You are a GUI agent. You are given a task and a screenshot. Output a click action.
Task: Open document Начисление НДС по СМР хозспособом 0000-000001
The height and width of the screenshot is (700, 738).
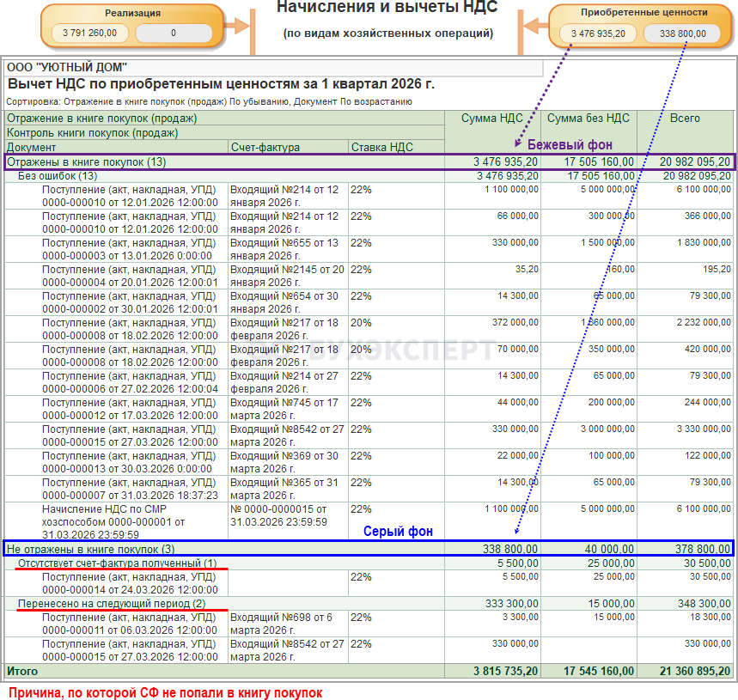pos(113,521)
